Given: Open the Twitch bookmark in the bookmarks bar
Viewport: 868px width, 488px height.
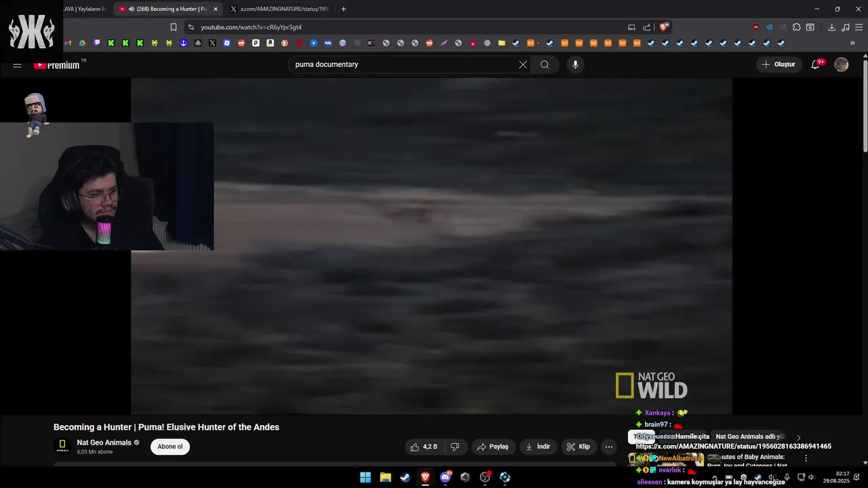Looking at the screenshot, I should 97,43.
